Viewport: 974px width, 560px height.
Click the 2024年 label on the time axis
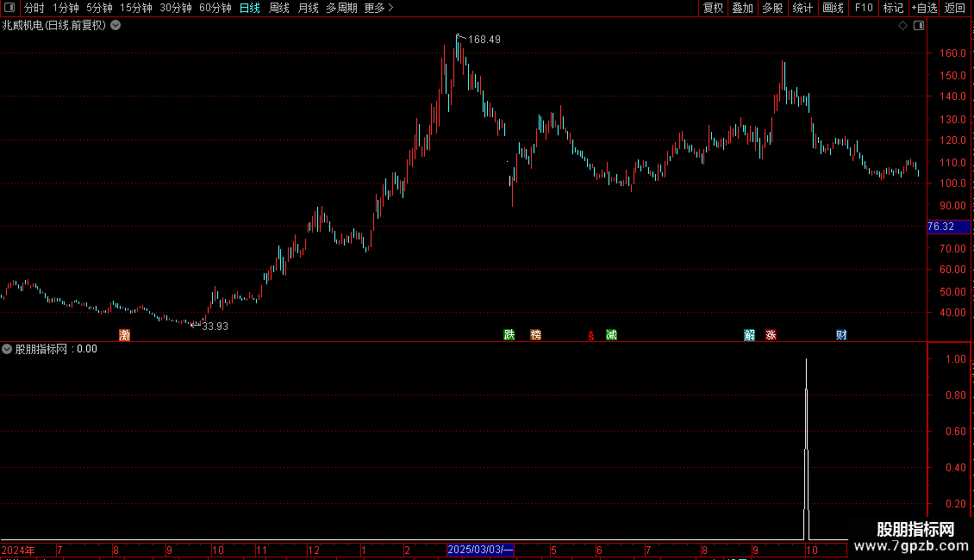click(x=18, y=550)
